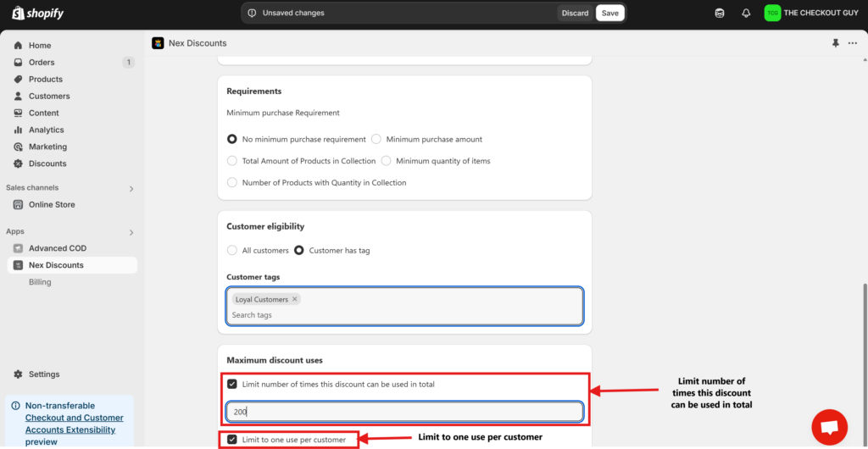The width and height of the screenshot is (868, 449).
Task: Open Orders in the sidebar
Action: pos(42,62)
